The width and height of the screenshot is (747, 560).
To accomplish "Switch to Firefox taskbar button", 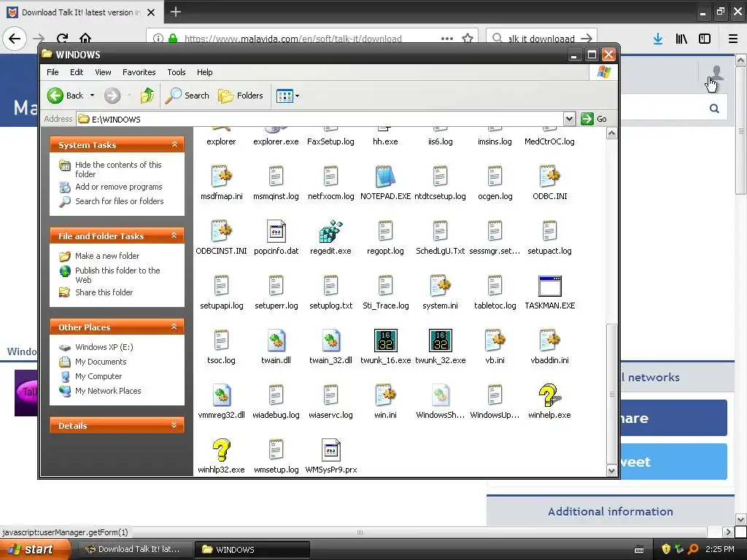I will [133, 549].
